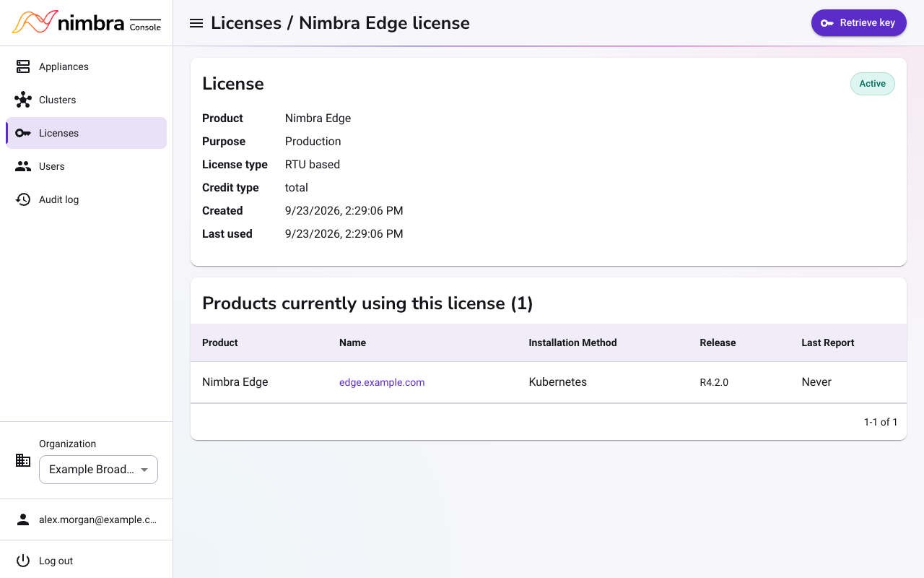Click the Licenses key icon
This screenshot has width=924, height=578.
pyautogui.click(x=23, y=133)
